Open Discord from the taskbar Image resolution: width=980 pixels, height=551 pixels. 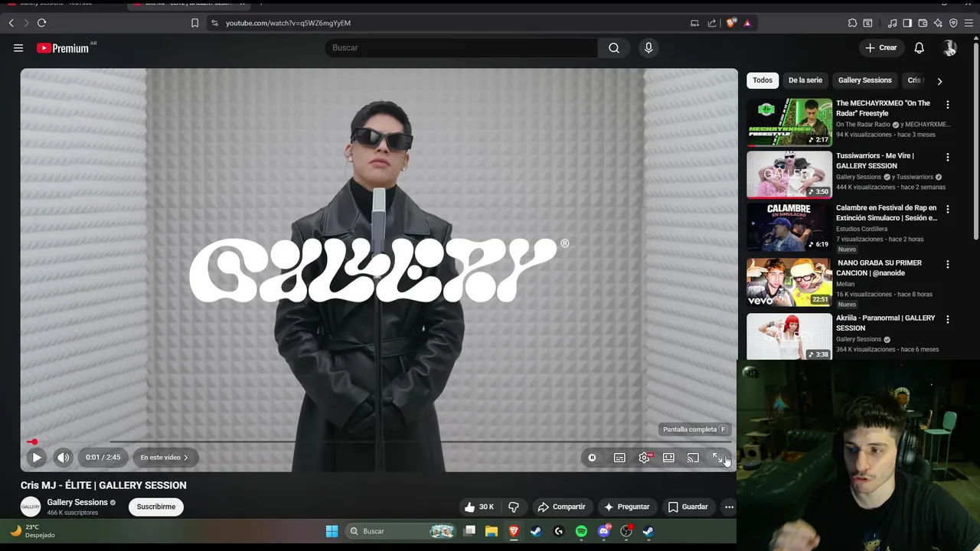(604, 531)
